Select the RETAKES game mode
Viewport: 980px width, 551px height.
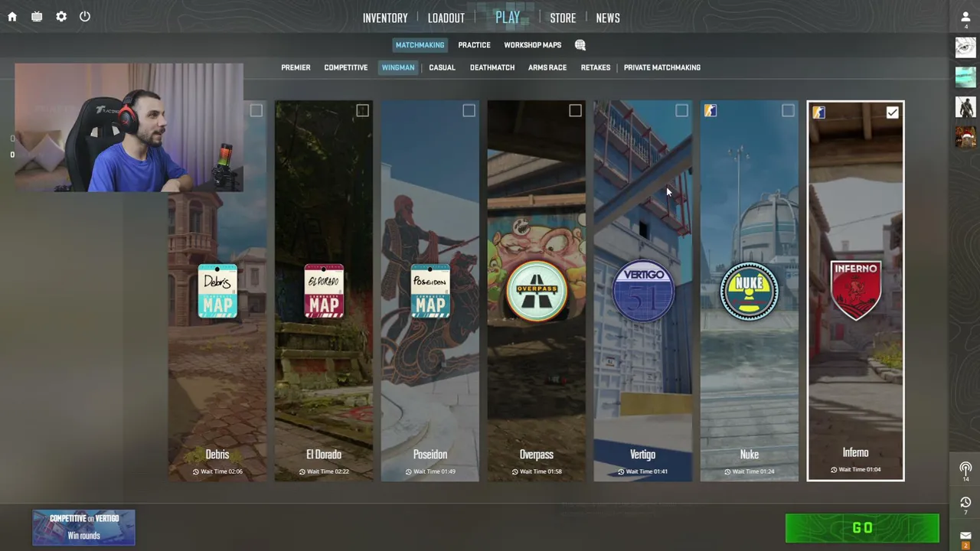pyautogui.click(x=596, y=67)
